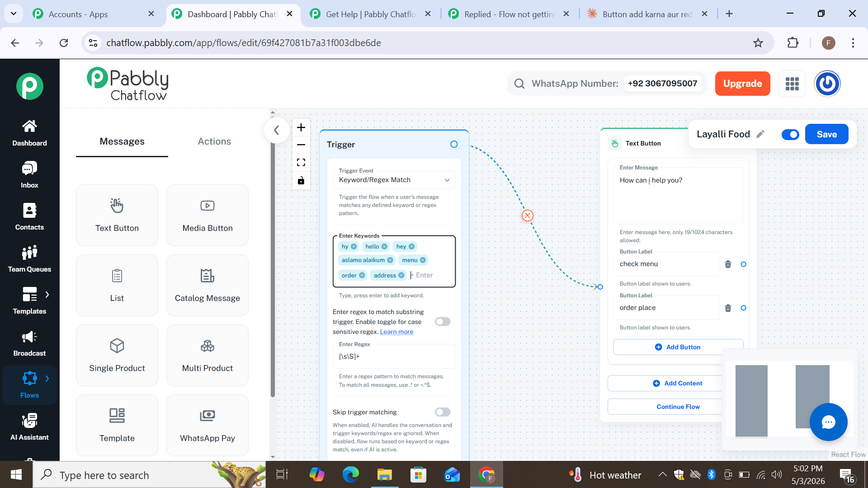Click Add Content in the node

[678, 383]
